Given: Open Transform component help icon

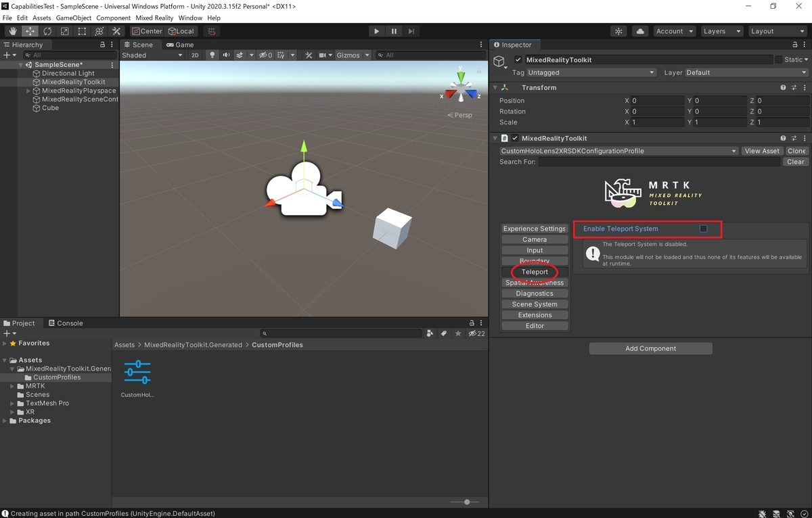Looking at the screenshot, I should (784, 88).
